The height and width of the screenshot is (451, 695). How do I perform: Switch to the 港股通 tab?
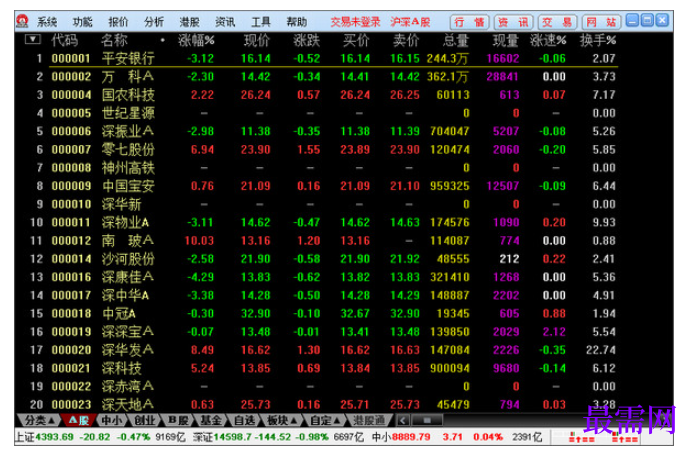(369, 420)
